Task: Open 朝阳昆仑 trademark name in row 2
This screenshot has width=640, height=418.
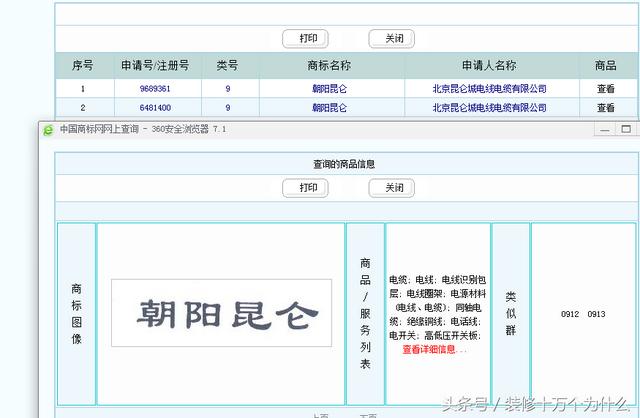Action: click(x=329, y=108)
